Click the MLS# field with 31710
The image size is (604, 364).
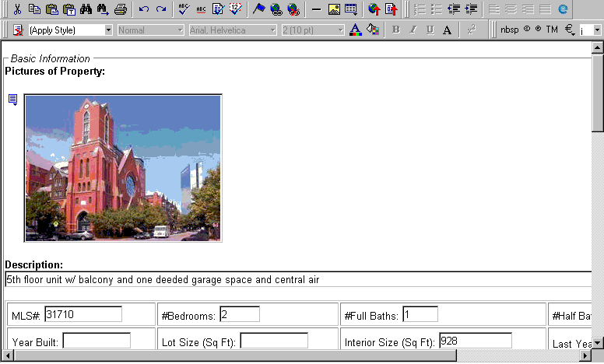[83, 314]
